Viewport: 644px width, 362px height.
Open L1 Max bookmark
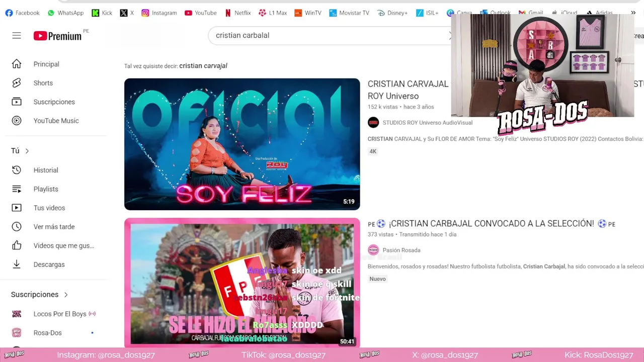pyautogui.click(x=273, y=13)
